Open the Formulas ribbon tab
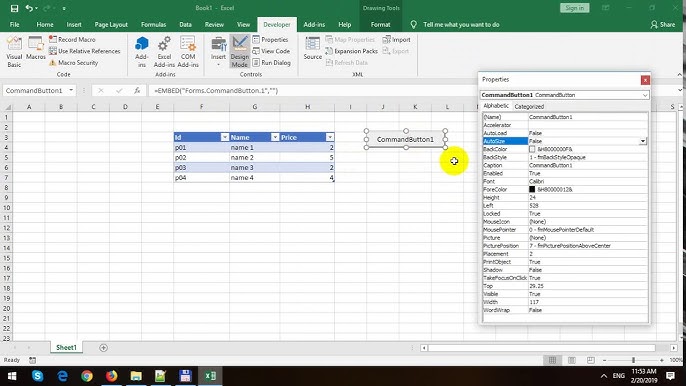 [153, 25]
